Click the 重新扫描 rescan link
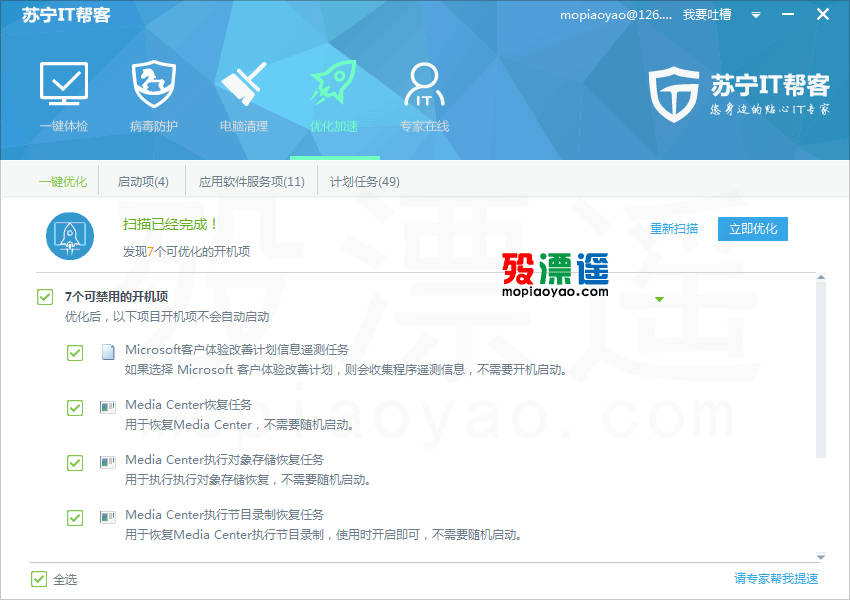Viewport: 850px width, 600px height. (674, 229)
